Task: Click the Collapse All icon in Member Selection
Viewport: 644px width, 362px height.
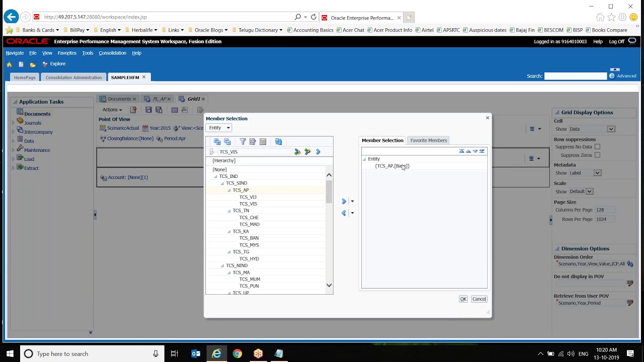Action: pos(227,142)
